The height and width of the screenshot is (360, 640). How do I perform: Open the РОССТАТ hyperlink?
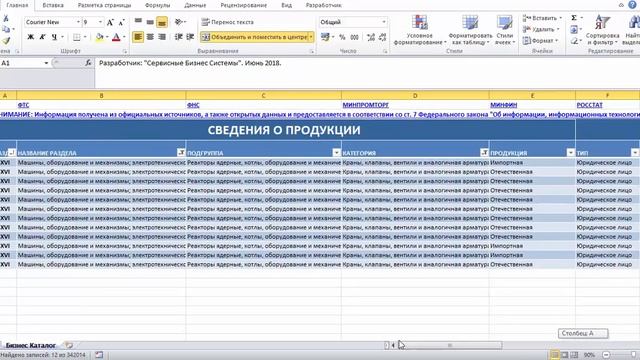[589, 105]
